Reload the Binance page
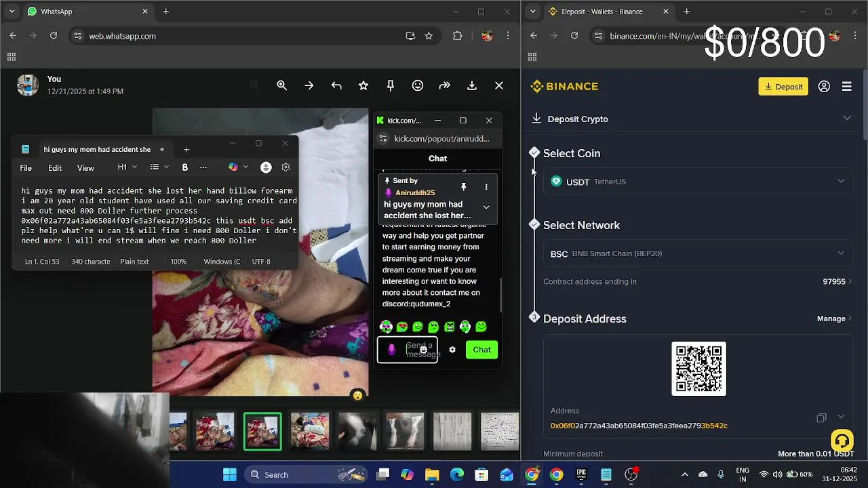 [574, 36]
